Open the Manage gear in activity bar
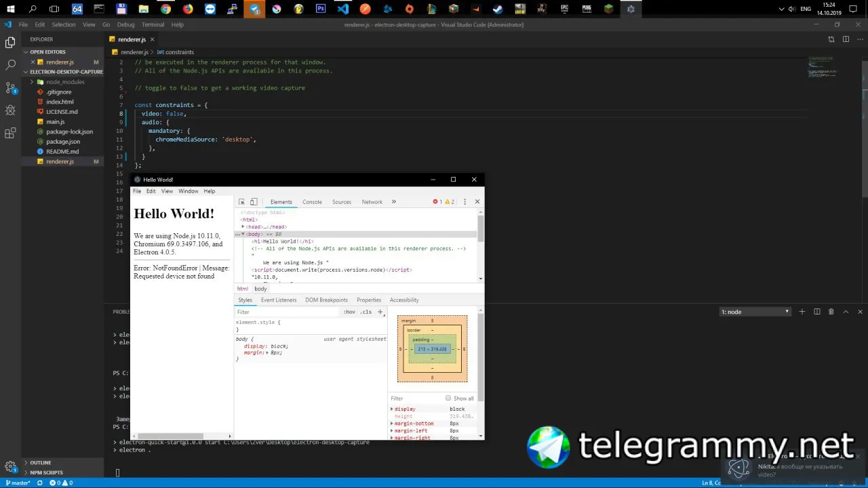868x488 pixels. (x=10, y=466)
